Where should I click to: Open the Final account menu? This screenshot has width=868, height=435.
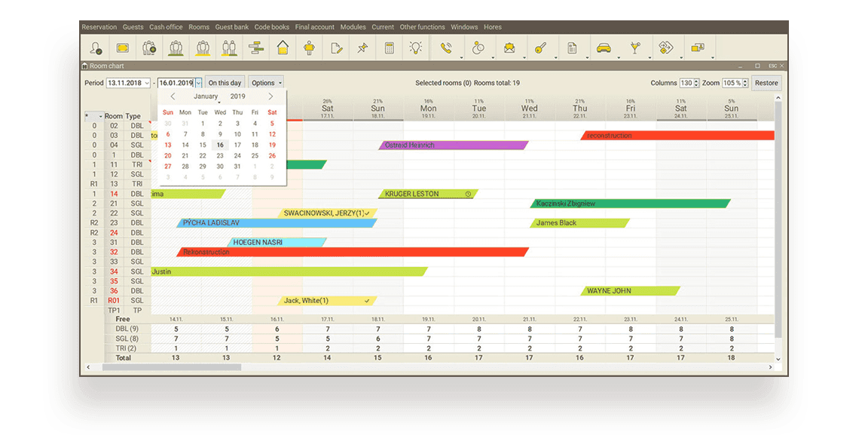point(314,26)
